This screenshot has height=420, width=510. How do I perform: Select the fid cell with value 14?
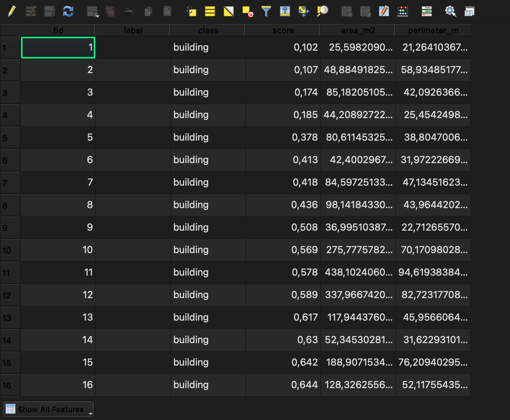(58, 340)
